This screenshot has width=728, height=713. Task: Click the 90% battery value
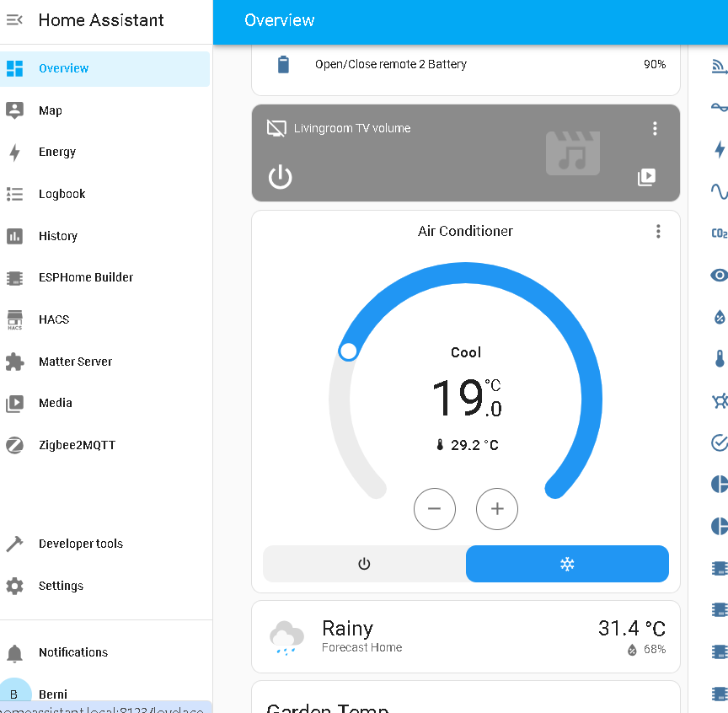click(655, 64)
